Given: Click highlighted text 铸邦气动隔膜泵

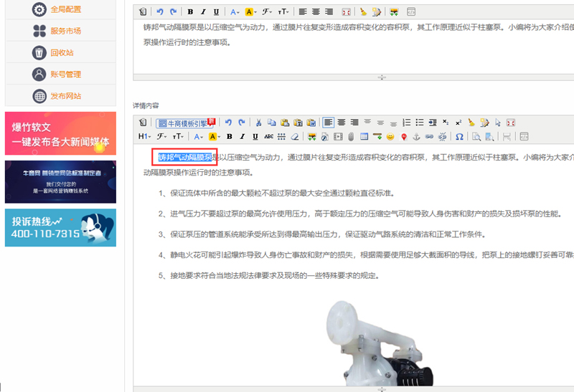Looking at the screenshot, I should 185,157.
